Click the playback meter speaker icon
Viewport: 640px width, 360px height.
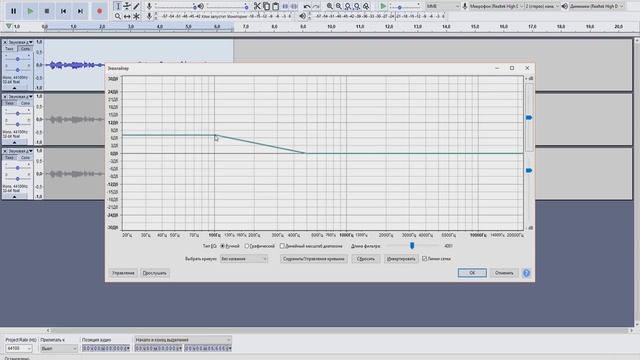[302, 16]
